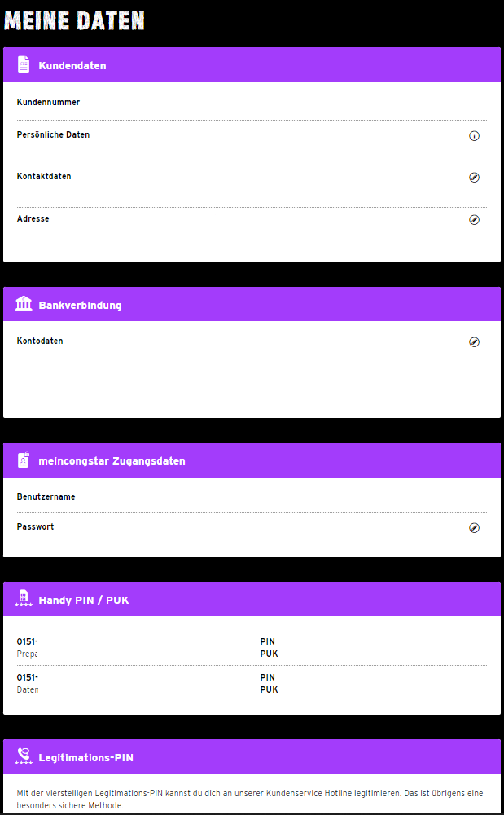This screenshot has width=504, height=815.
Task: Click the second 0151 phone number entry
Action: (x=28, y=677)
